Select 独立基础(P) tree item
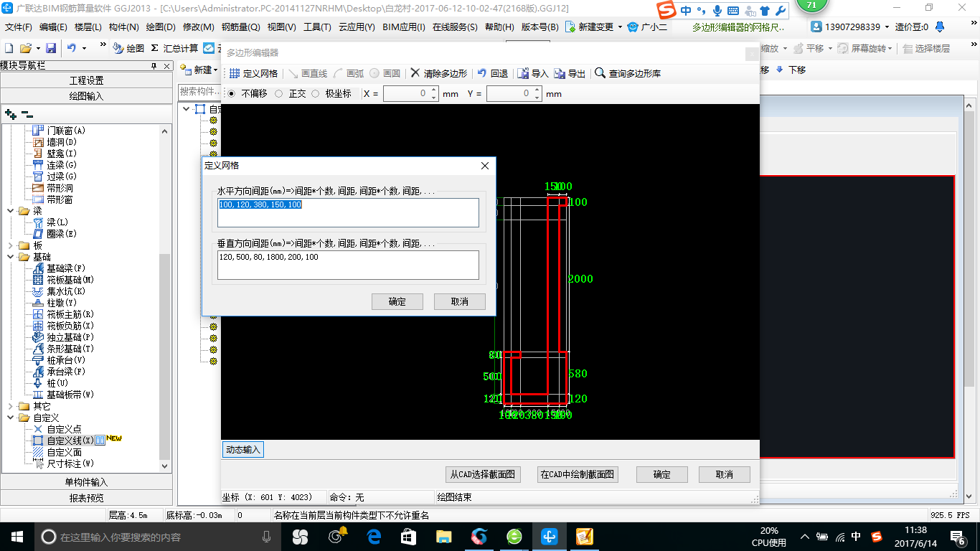 (x=70, y=337)
